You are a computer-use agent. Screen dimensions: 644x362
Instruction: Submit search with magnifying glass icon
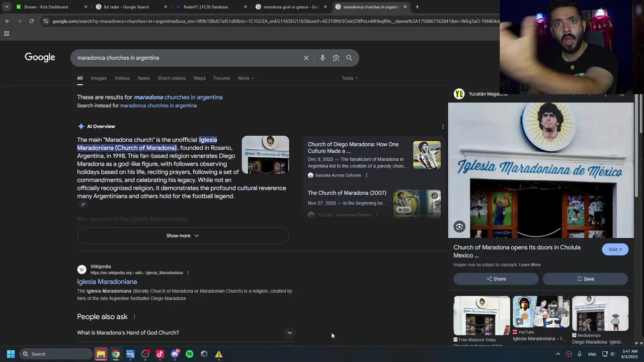click(x=349, y=58)
